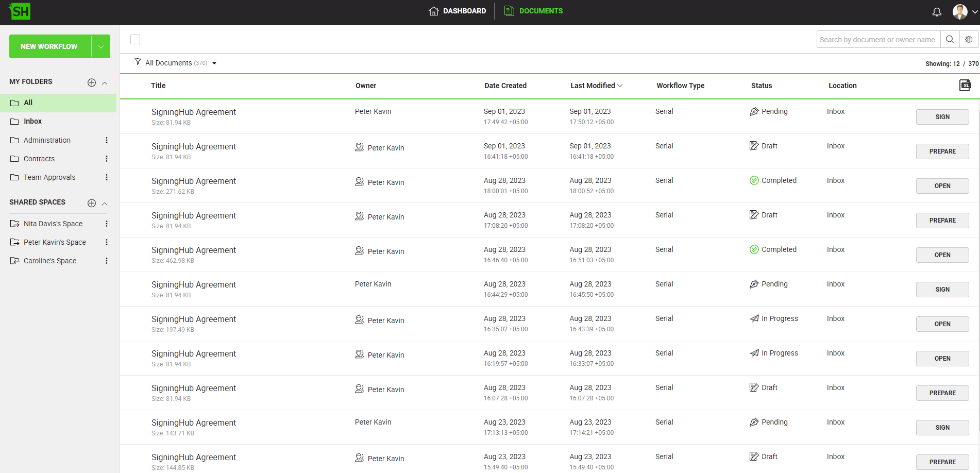This screenshot has width=980, height=473.
Task: Click the SigningHub logo icon
Action: [20, 11]
